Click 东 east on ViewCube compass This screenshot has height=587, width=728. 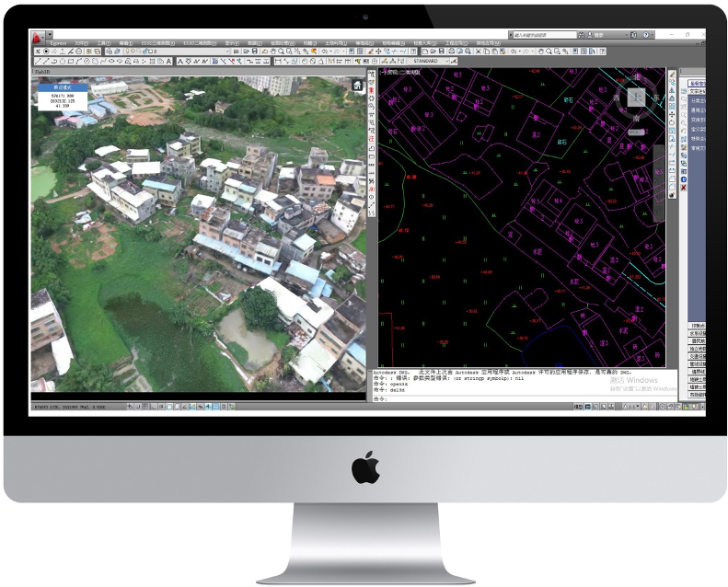(656, 98)
